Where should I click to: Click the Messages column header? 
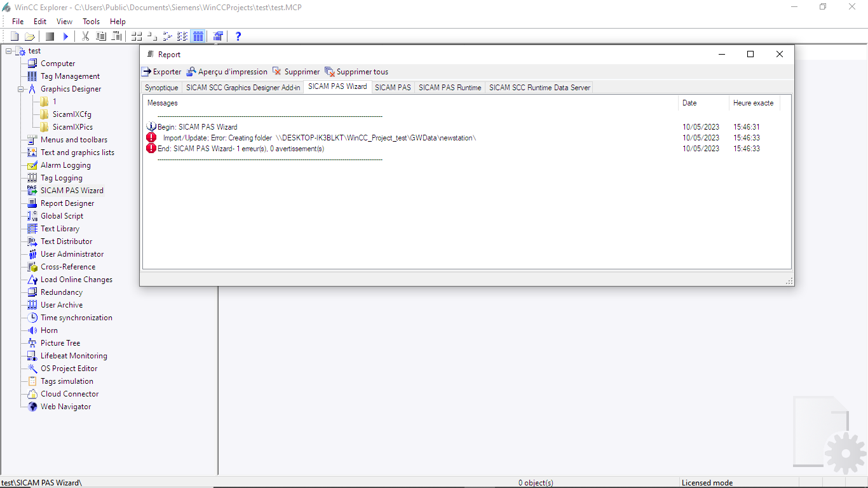410,103
